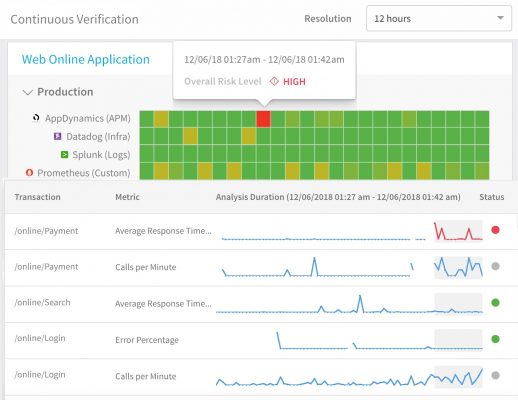Select the Splunk (Logs) row label

(101, 155)
